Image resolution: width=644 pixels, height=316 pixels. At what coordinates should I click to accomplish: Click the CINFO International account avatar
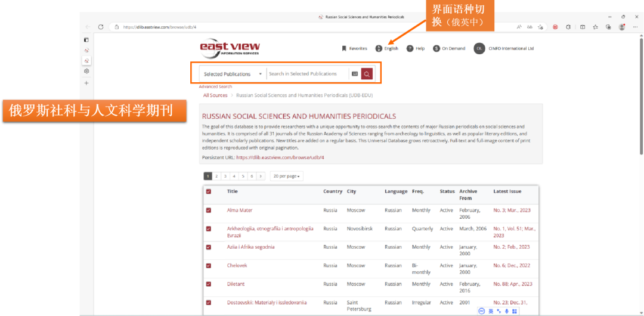(x=479, y=48)
